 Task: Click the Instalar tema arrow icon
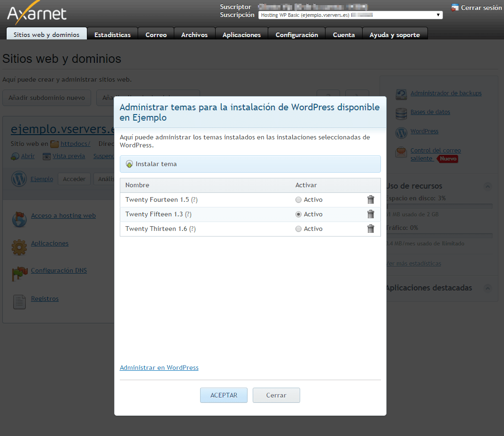(129, 164)
